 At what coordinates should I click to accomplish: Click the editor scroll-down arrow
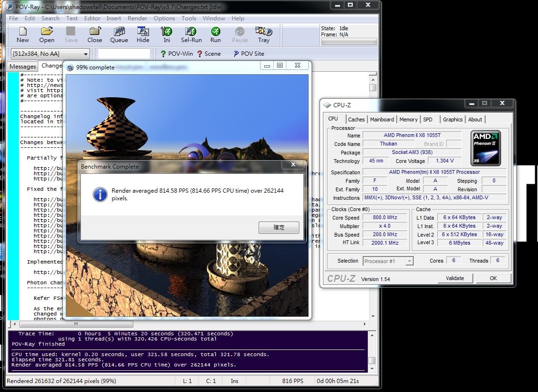(x=373, y=316)
